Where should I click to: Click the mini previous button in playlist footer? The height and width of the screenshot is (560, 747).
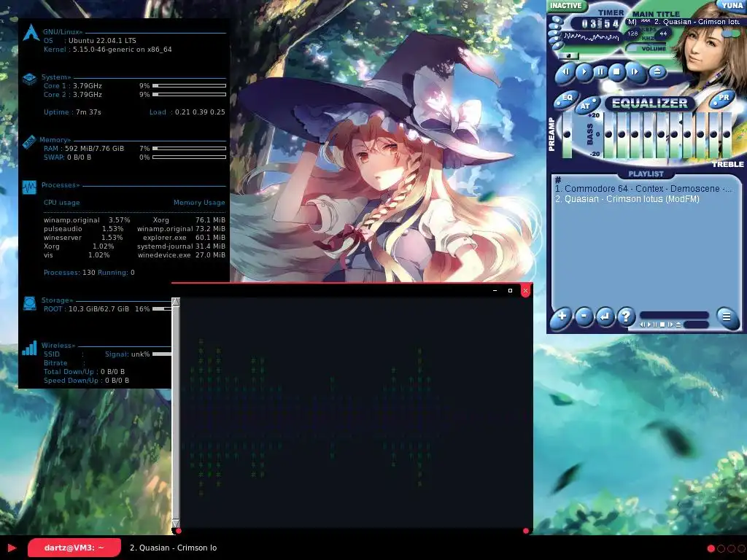(x=642, y=324)
